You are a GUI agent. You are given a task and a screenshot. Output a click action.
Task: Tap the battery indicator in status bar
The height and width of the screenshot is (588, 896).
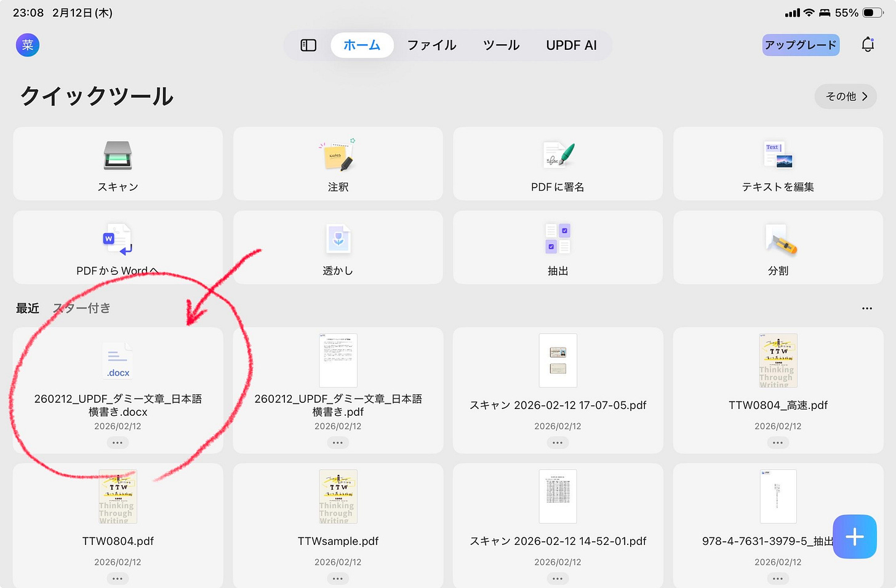click(873, 13)
